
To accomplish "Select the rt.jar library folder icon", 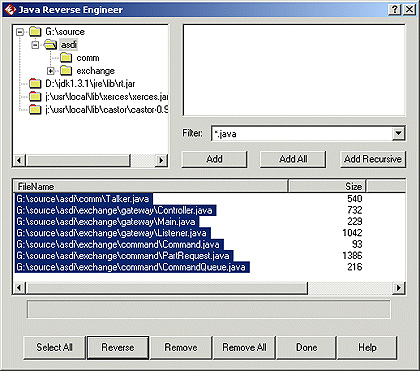I will point(35,83).
